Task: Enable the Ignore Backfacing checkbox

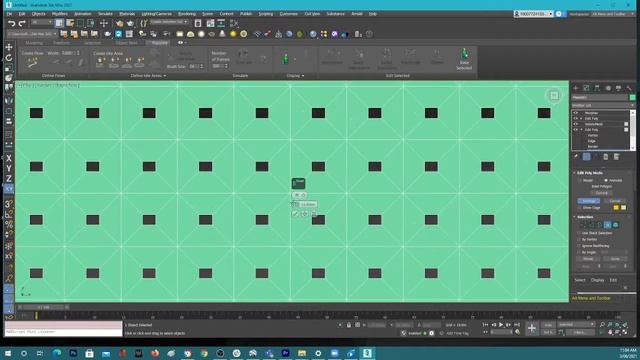Action: click(x=579, y=246)
